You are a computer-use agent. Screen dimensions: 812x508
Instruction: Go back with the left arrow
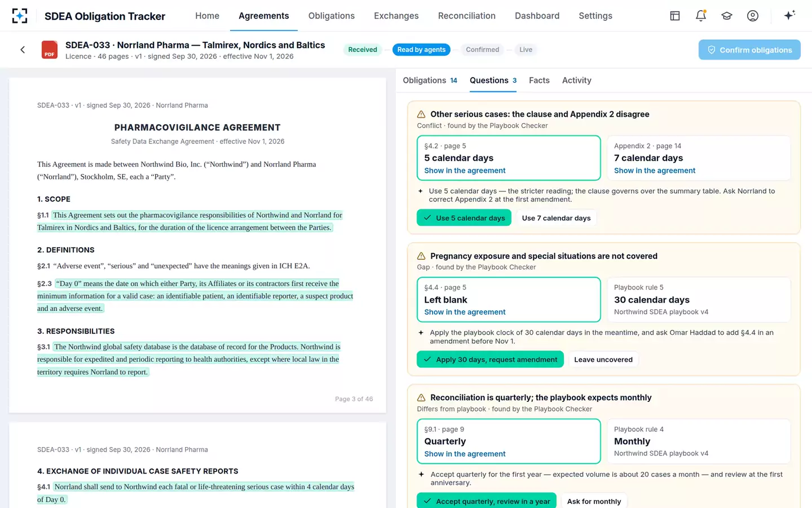(23, 50)
